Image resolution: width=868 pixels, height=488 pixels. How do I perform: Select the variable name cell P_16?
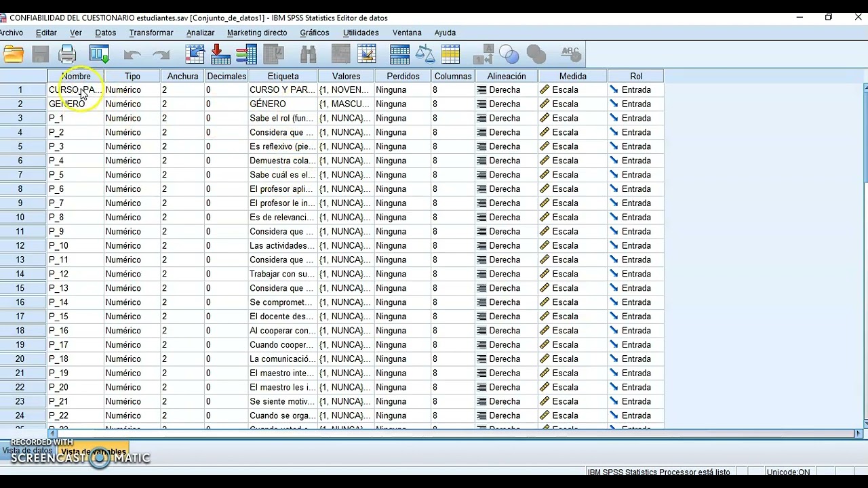pyautogui.click(x=75, y=331)
